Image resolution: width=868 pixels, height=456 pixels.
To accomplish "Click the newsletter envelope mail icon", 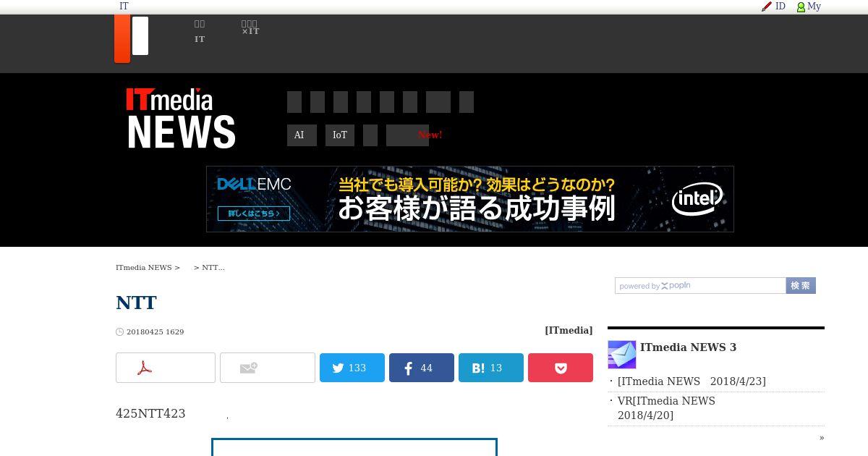I will (x=622, y=355).
